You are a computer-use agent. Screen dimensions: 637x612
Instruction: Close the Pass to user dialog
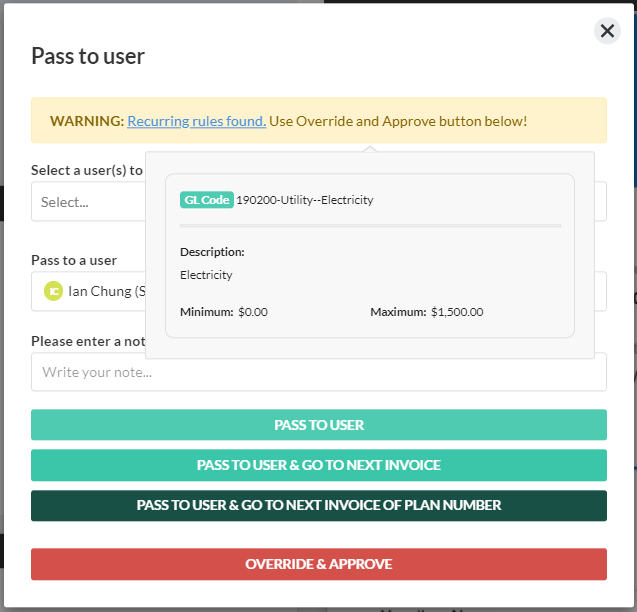607,31
